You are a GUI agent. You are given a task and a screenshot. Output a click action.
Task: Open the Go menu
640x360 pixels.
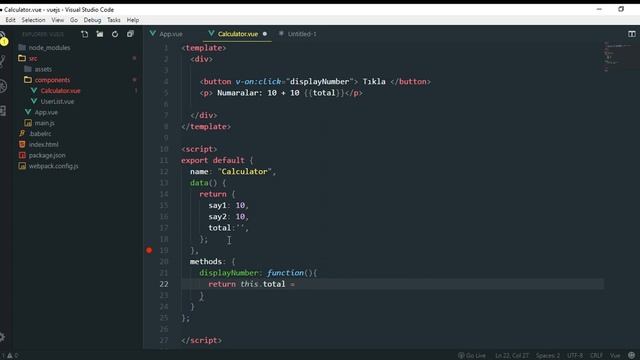pyautogui.click(x=74, y=20)
